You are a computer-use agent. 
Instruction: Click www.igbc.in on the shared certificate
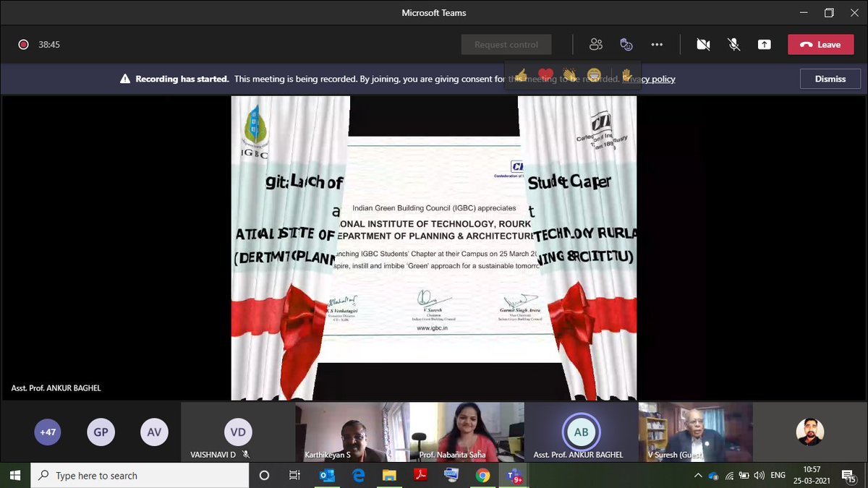(433, 328)
